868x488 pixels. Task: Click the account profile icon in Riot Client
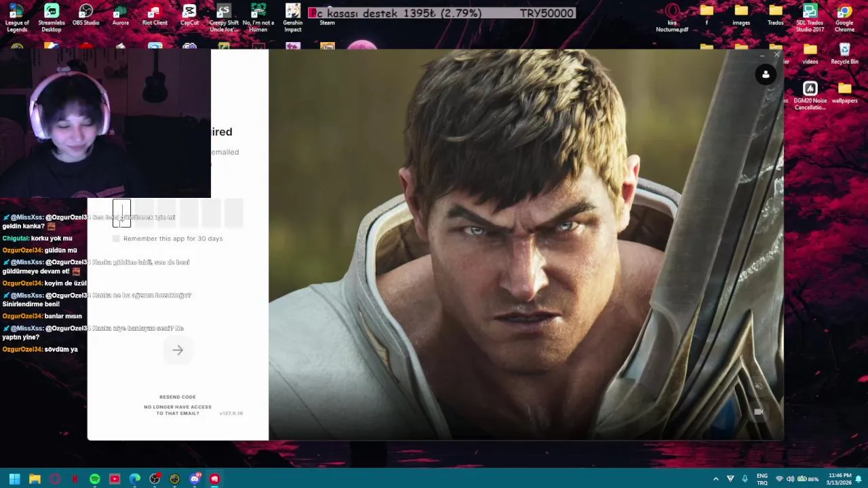pyautogui.click(x=766, y=75)
